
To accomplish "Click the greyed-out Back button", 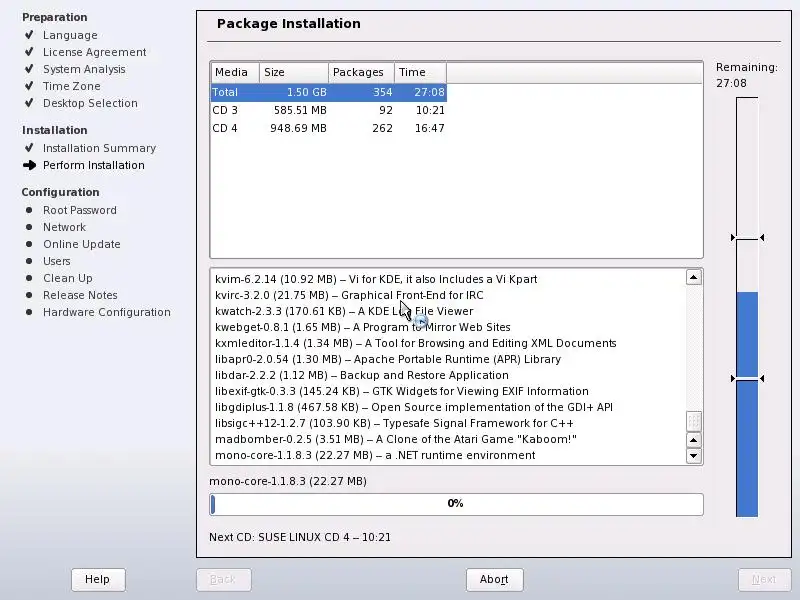I will pyautogui.click(x=223, y=579).
